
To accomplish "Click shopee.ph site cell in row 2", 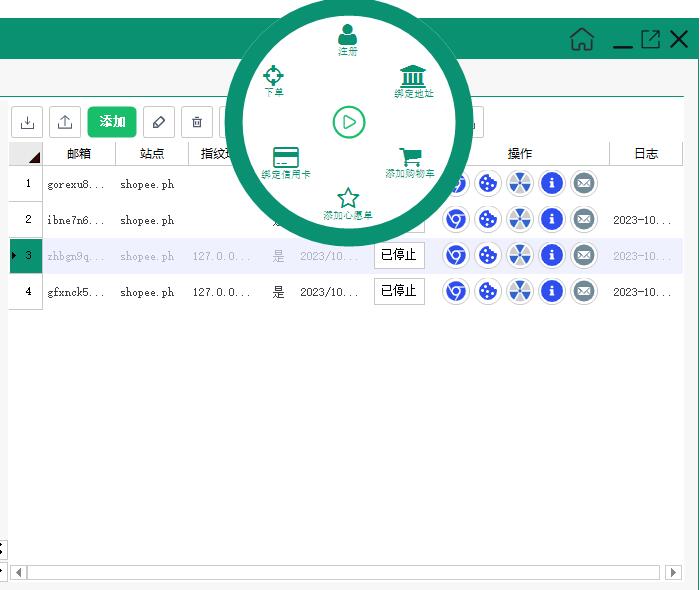I will click(x=152, y=220).
